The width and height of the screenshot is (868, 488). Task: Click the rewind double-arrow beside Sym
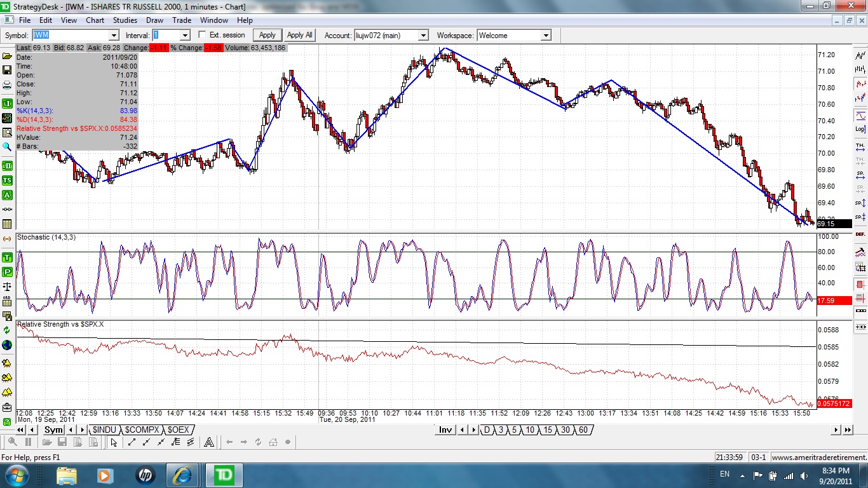coord(20,430)
